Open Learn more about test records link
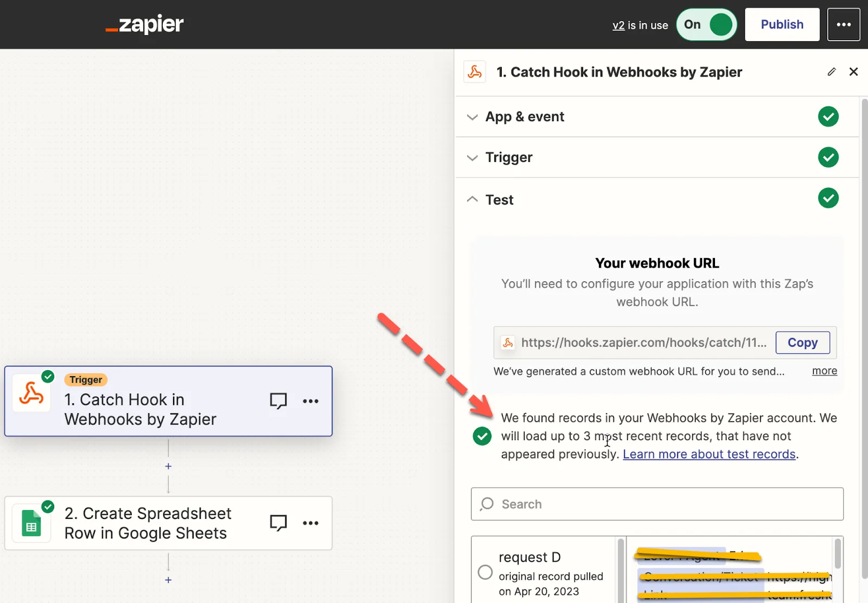Viewport: 868px width, 603px height. pos(709,454)
